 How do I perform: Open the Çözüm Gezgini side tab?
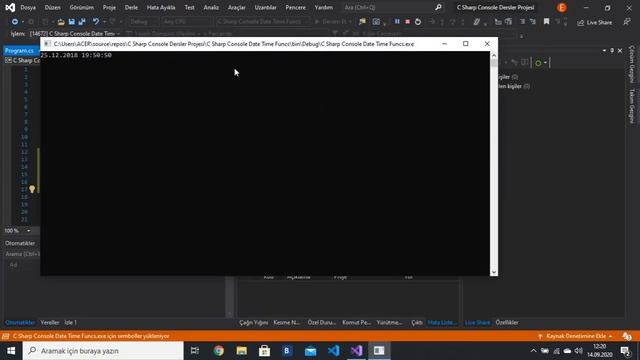point(632,64)
